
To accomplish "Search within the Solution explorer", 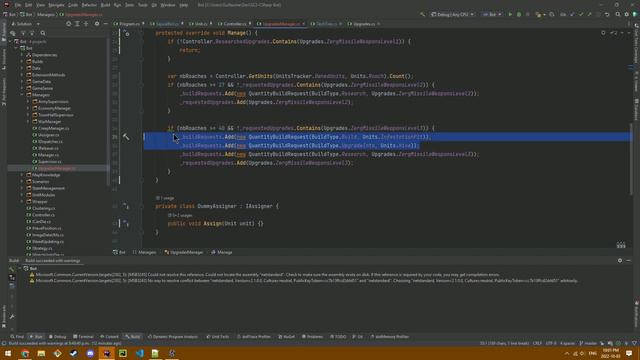I will (43, 33).
